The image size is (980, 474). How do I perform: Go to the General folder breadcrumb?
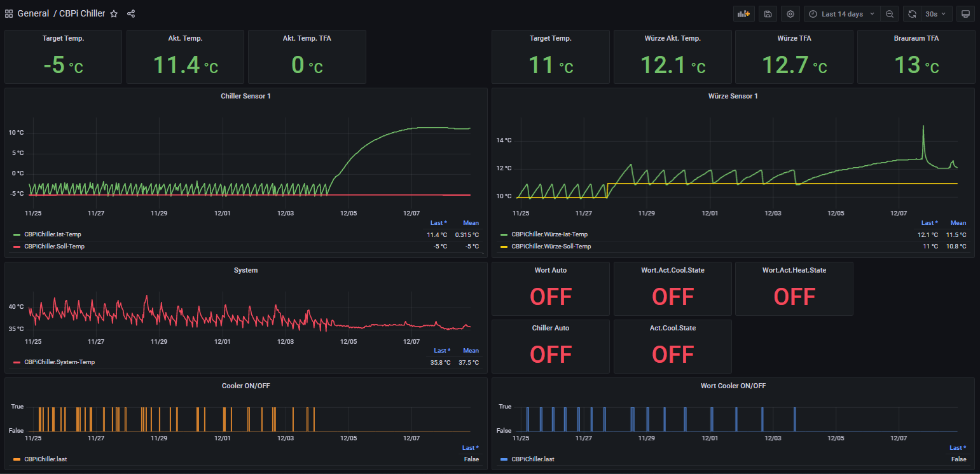coord(33,13)
